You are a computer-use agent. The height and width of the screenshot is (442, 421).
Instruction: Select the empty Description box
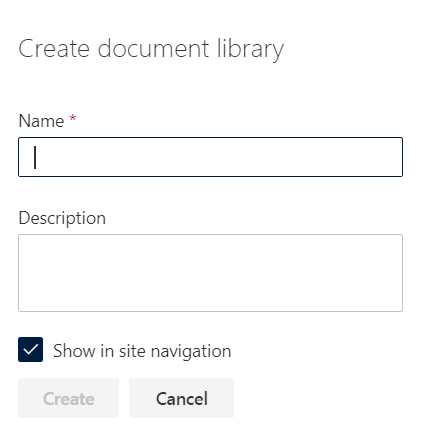coord(210,273)
